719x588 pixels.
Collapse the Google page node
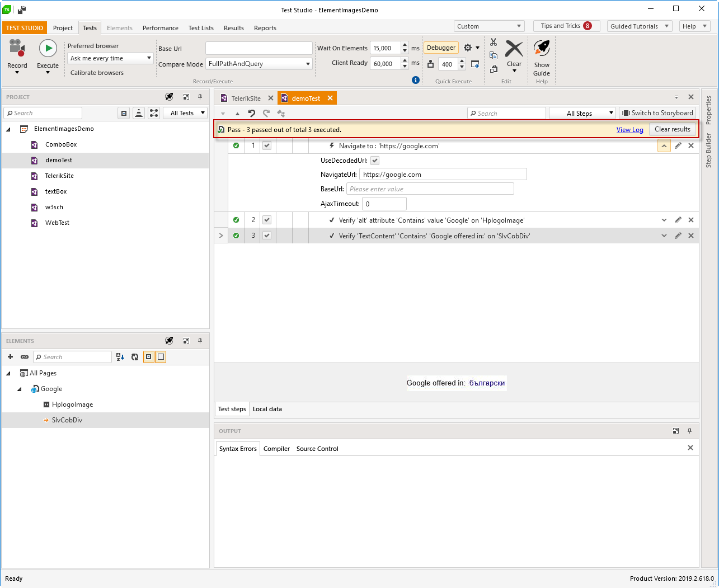[20, 389]
